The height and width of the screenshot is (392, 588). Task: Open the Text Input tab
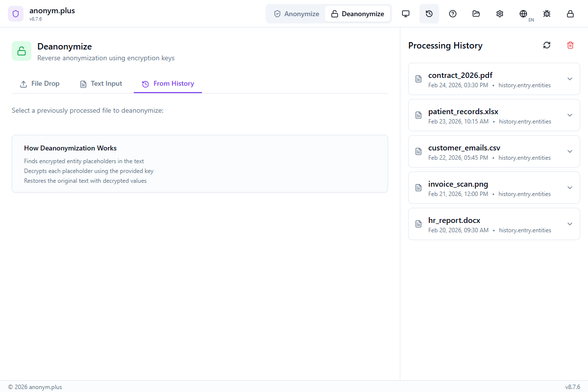pyautogui.click(x=101, y=84)
